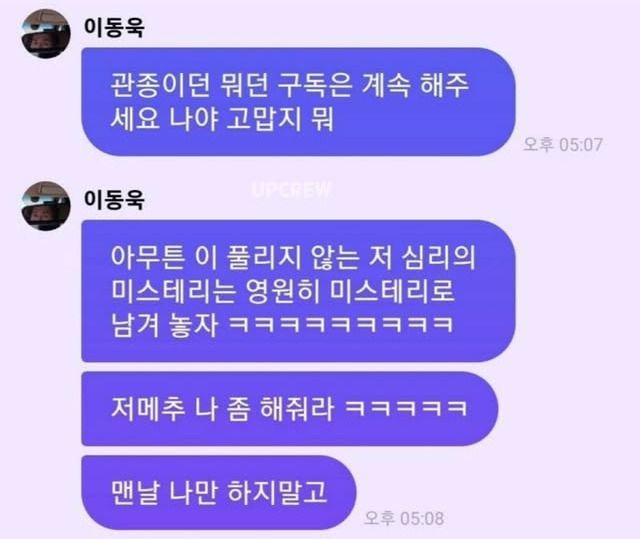Click the words 고맙지 뭐 in the first message

(x=280, y=120)
